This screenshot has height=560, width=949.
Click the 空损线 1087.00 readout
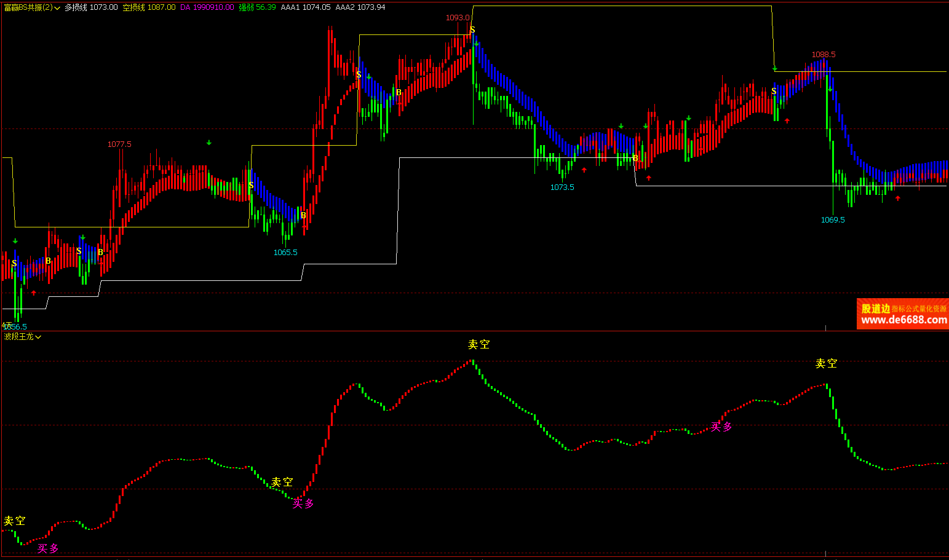pos(149,7)
